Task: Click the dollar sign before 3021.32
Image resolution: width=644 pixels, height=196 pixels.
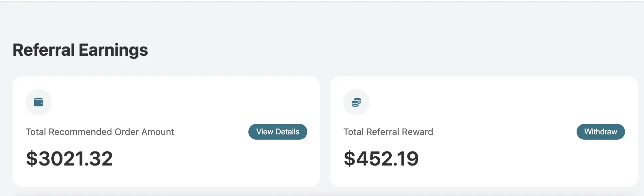Action: pos(32,159)
